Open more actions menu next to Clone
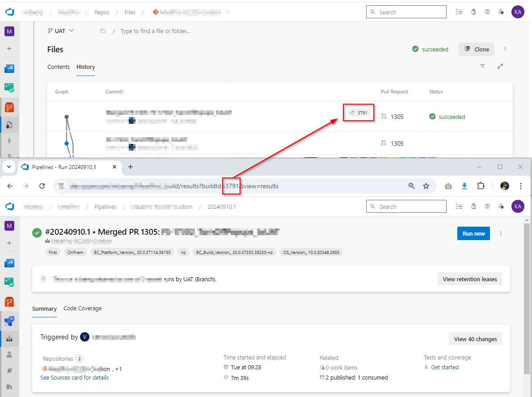The height and width of the screenshot is (397, 532). pos(505,49)
